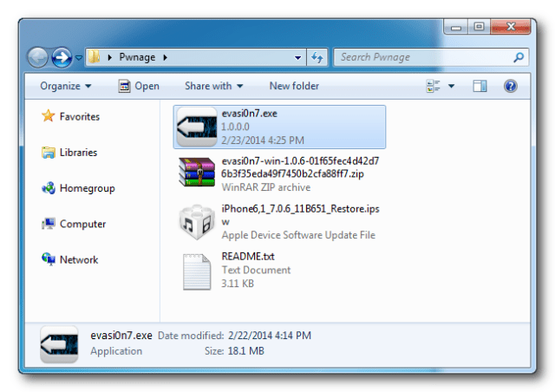Viewport: 555px width, 392px height.
Task: Select the Pwnage breadcrumb segment
Action: point(137,57)
